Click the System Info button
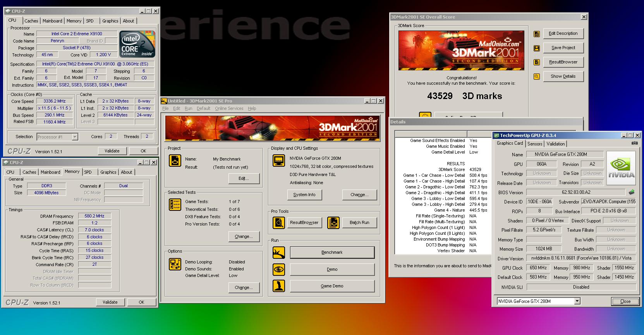Image resolution: width=644 pixels, height=335 pixels. [x=304, y=195]
